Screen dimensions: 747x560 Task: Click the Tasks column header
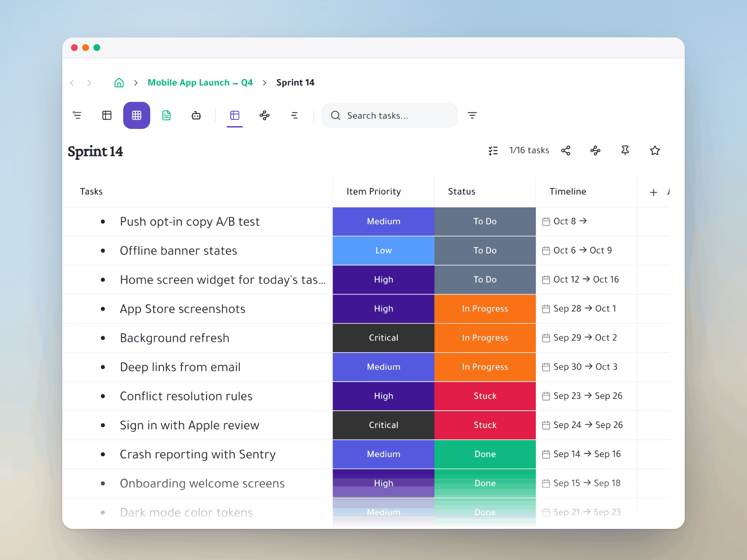click(91, 192)
